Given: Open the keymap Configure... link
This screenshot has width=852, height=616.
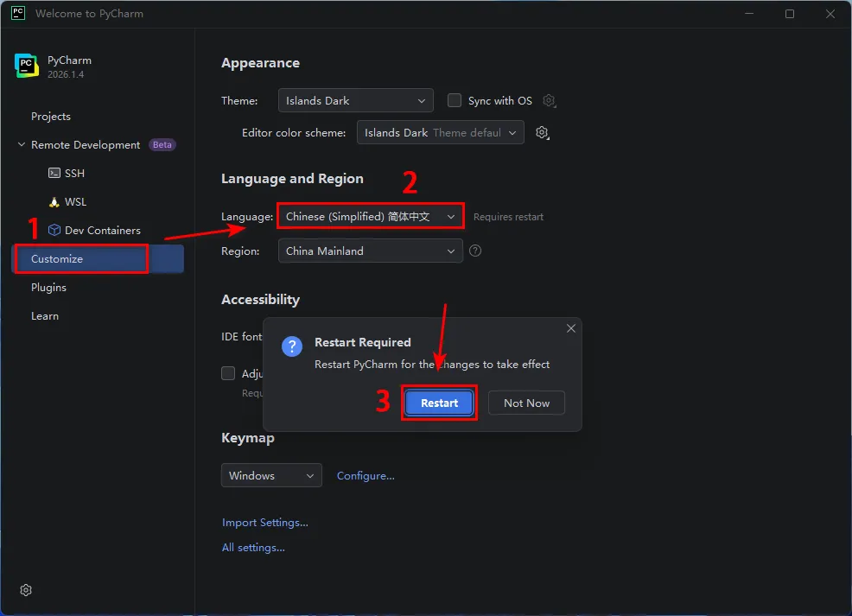Looking at the screenshot, I should [366, 476].
